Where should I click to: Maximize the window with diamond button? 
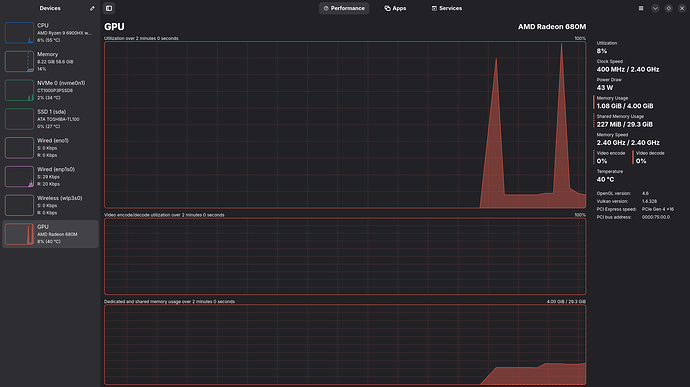(x=668, y=8)
